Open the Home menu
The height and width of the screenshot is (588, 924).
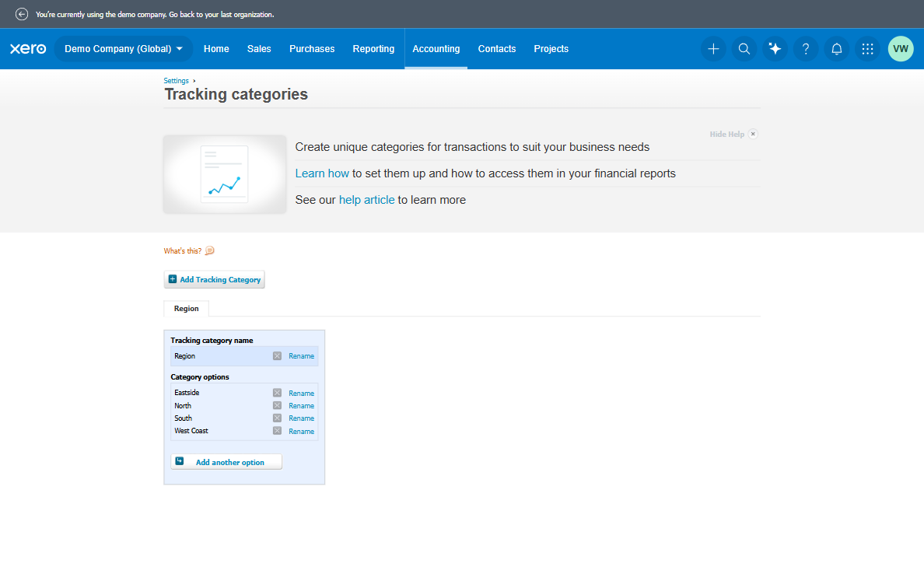216,49
